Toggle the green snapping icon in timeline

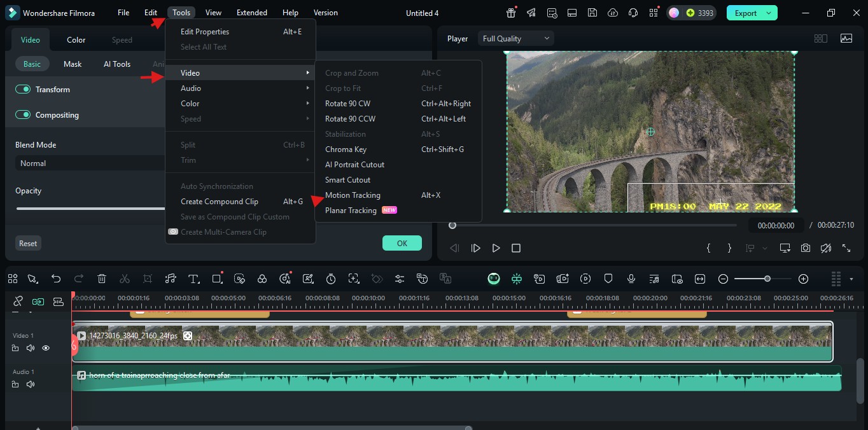point(517,279)
